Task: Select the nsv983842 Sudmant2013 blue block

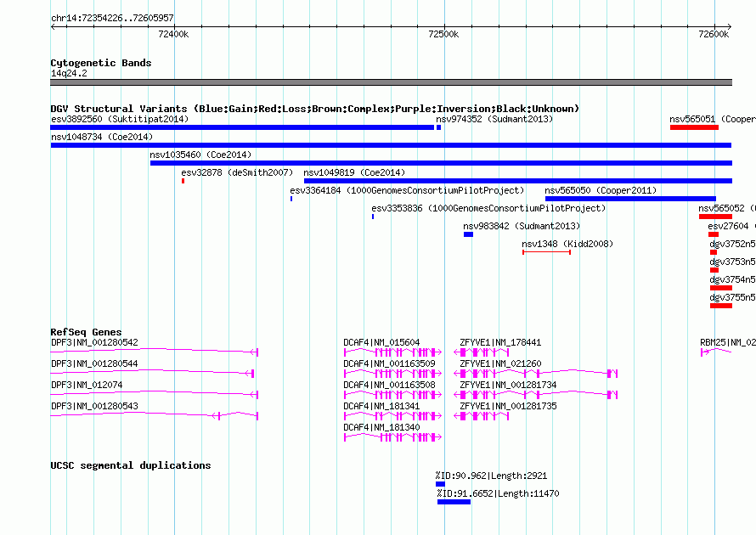Action: [468, 234]
